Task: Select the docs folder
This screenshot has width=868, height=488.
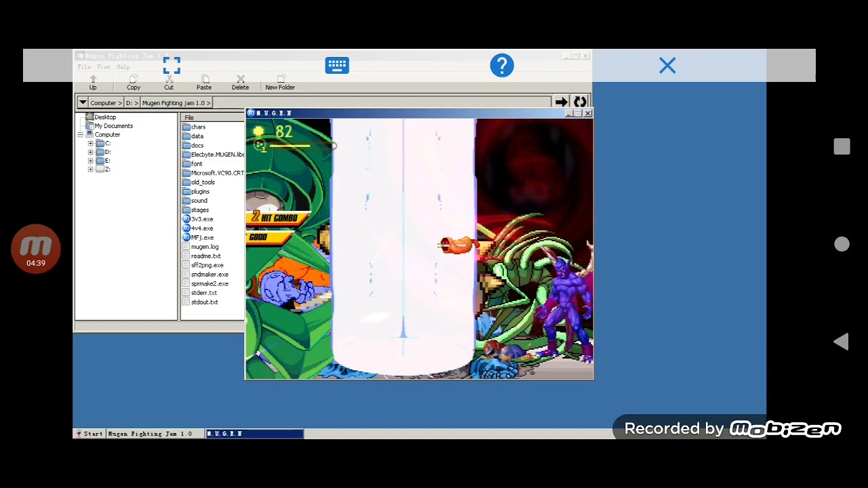Action: pos(193,146)
